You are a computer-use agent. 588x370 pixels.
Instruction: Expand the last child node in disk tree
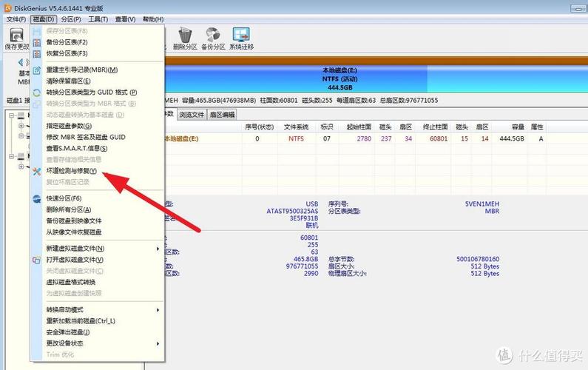tap(21, 166)
